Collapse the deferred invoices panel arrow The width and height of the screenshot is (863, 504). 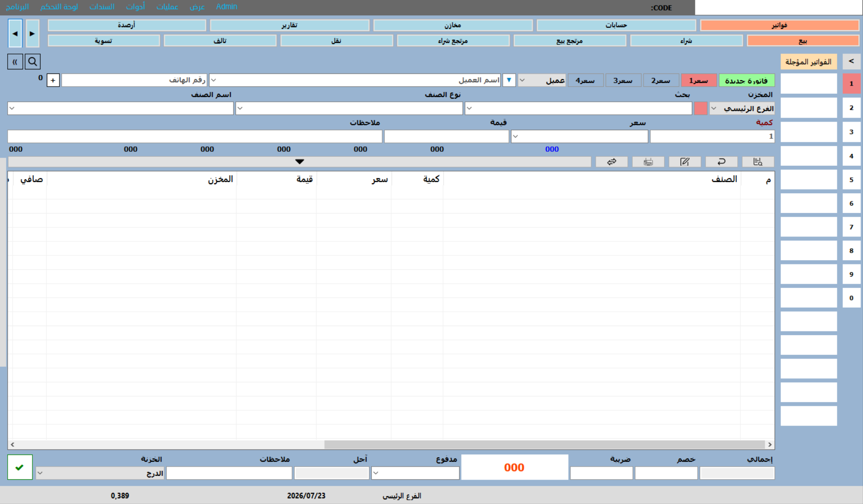851,62
